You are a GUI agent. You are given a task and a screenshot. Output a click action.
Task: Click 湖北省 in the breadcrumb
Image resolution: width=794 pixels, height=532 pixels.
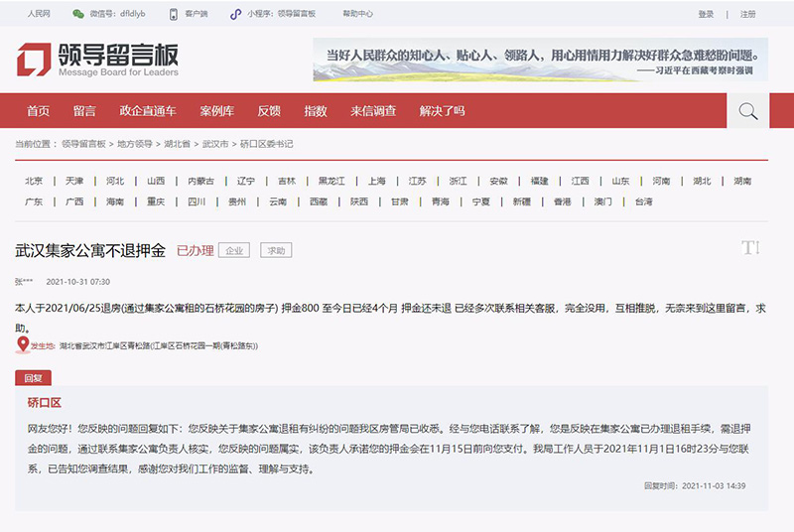pos(179,144)
